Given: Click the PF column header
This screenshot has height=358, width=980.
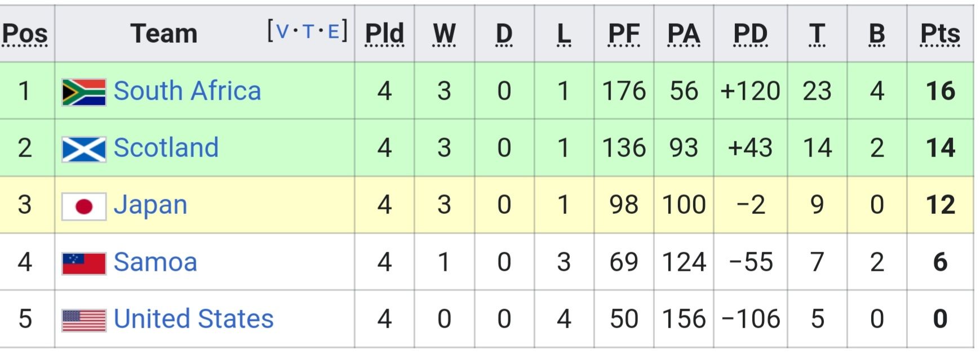Looking at the screenshot, I should pyautogui.click(x=623, y=34).
